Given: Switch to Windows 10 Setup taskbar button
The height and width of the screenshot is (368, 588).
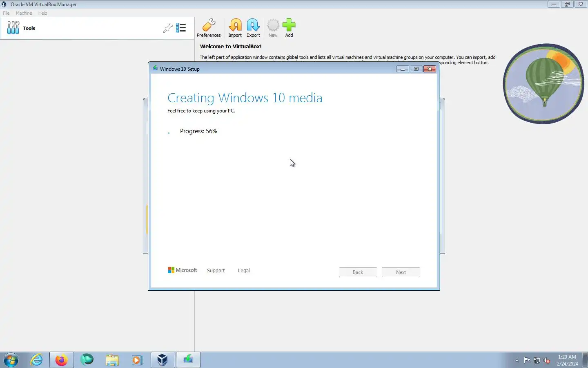Looking at the screenshot, I should [x=188, y=360].
